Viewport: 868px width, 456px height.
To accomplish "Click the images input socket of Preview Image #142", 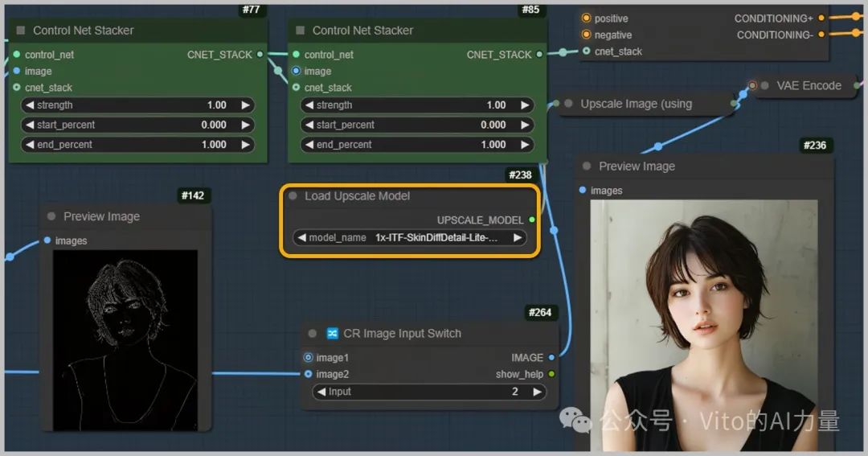I will click(x=47, y=240).
